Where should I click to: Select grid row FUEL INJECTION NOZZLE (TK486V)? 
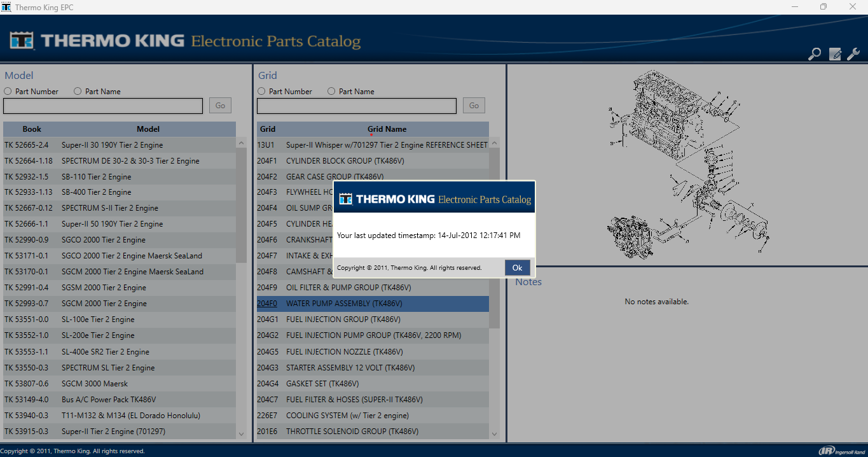pyautogui.click(x=373, y=352)
